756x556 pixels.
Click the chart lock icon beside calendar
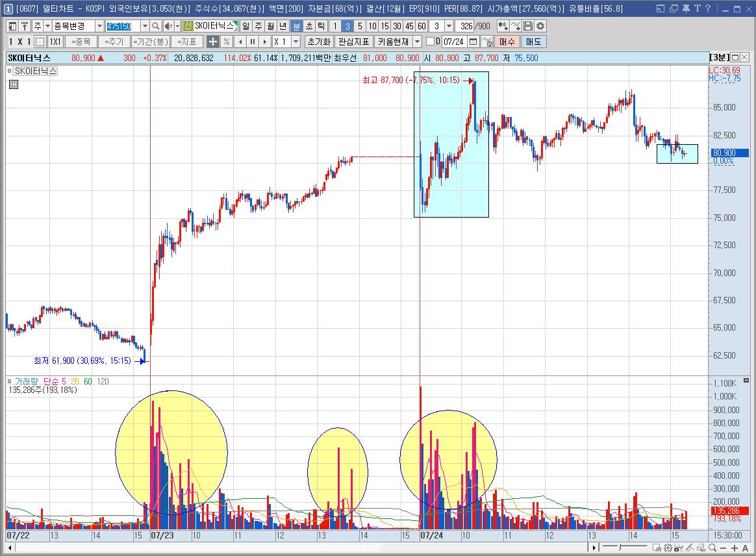coord(487,42)
